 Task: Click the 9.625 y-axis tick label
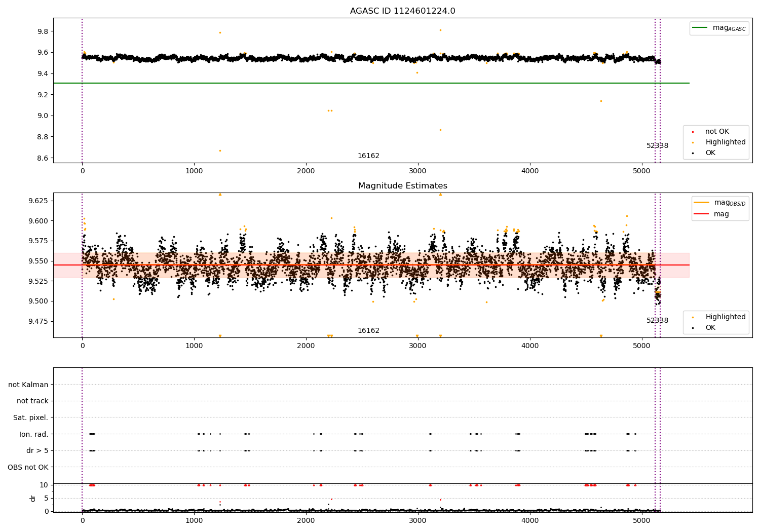39,201
